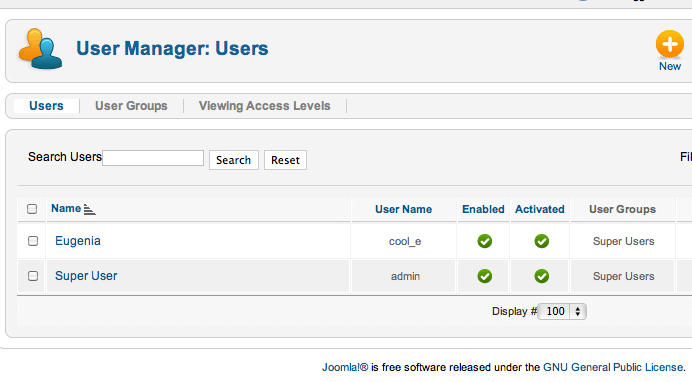
Task: Click the Search button
Action: click(x=233, y=160)
